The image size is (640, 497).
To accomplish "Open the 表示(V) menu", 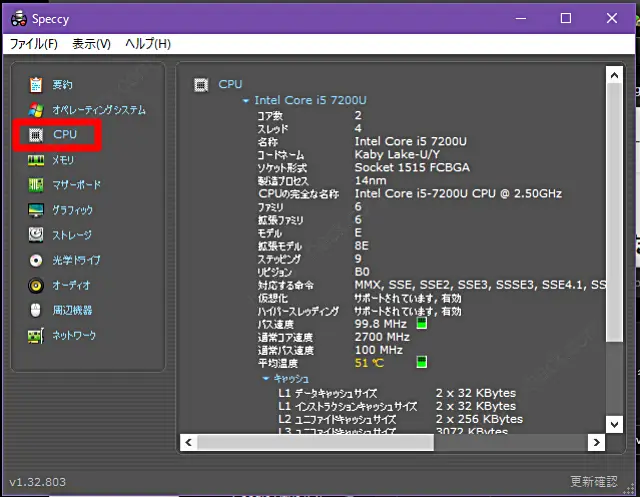I will tap(91, 44).
